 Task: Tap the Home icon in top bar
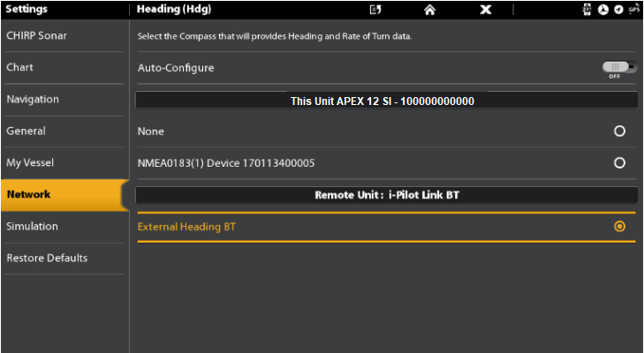[x=429, y=10]
